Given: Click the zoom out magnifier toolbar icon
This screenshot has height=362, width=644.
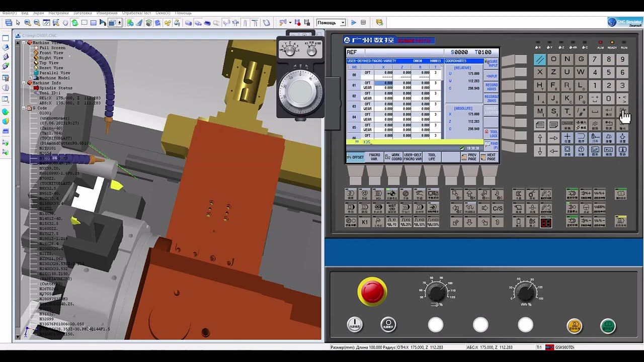Looking at the screenshot, I should pos(37,23).
